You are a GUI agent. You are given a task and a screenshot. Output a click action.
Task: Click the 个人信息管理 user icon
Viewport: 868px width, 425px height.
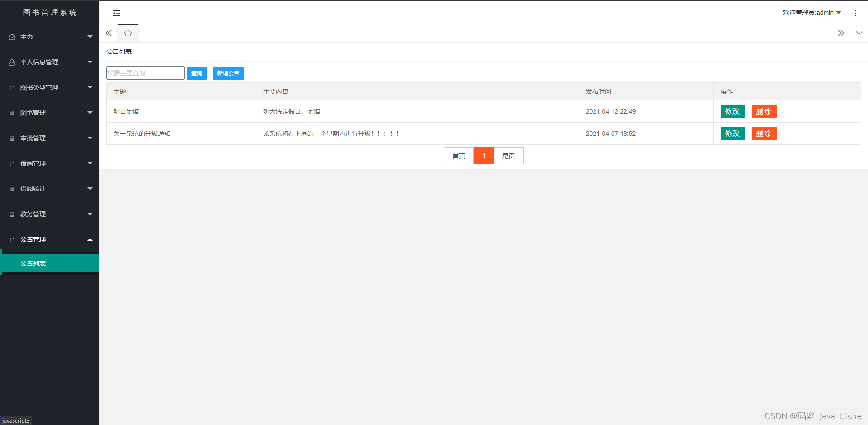[12, 62]
